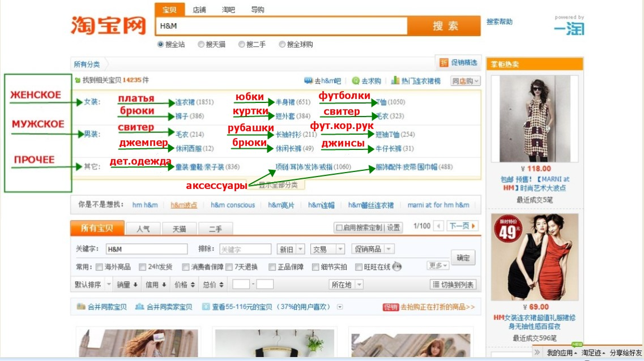The height and width of the screenshot is (361, 644).
Task: Switch to the 导购 search tab
Action: pyautogui.click(x=258, y=10)
